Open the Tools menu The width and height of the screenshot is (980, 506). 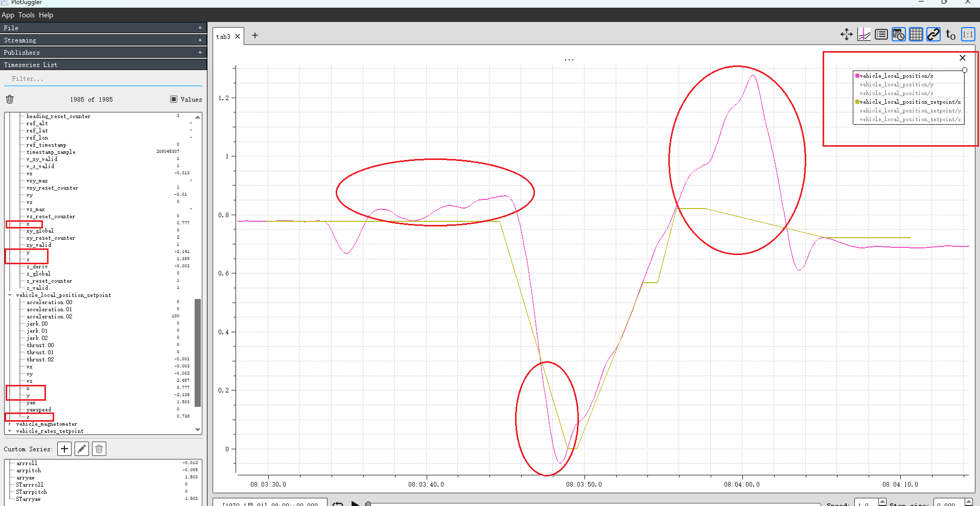(x=27, y=15)
